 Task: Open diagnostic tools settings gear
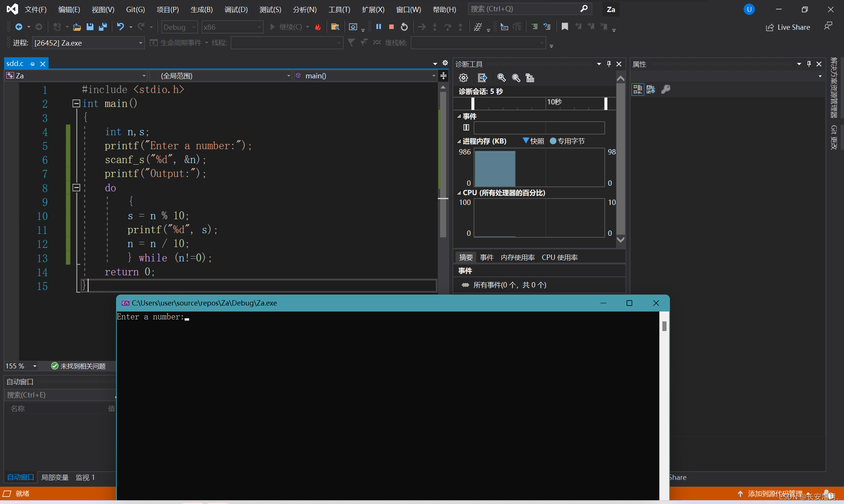[x=463, y=78]
